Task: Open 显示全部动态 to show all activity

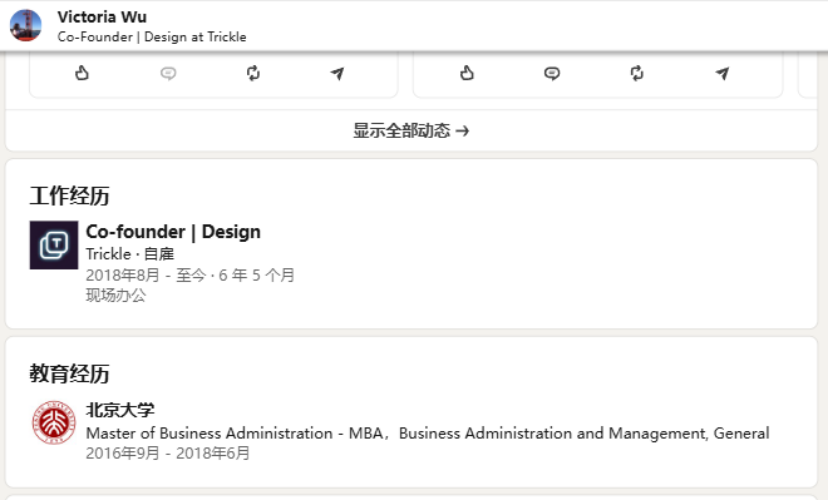Action: [x=411, y=130]
